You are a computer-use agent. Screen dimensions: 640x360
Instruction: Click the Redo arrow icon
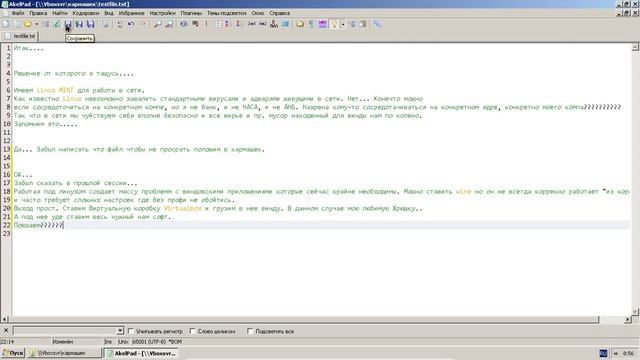click(142, 24)
